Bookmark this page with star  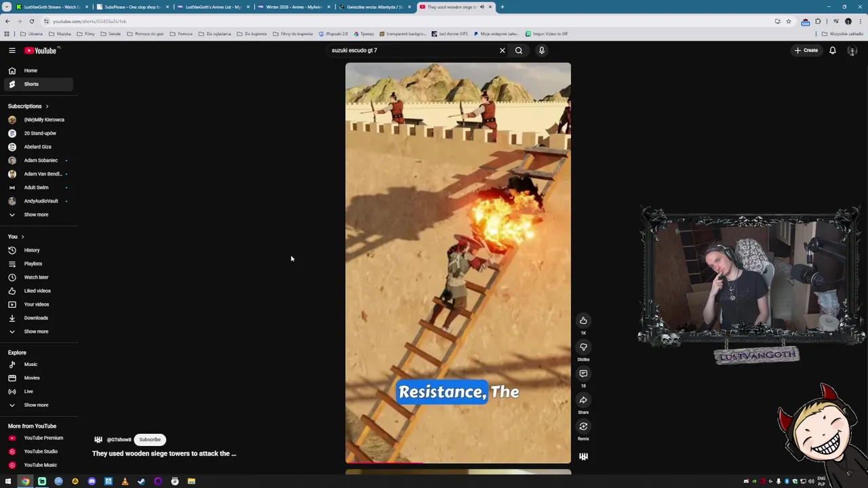click(788, 21)
